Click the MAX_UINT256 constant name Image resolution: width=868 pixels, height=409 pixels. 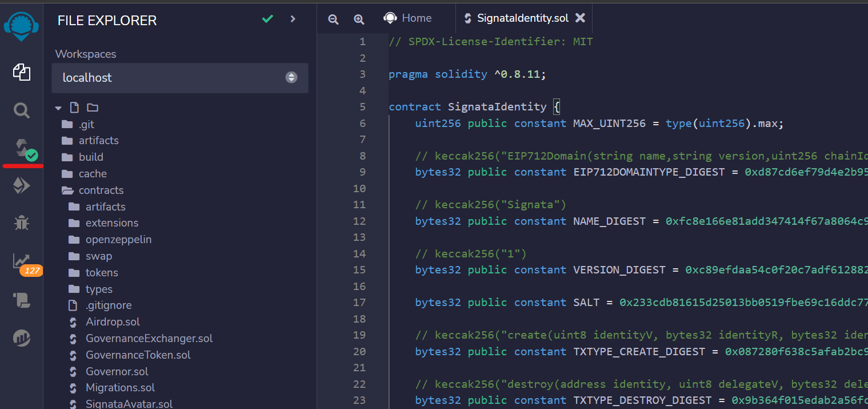[x=610, y=124]
